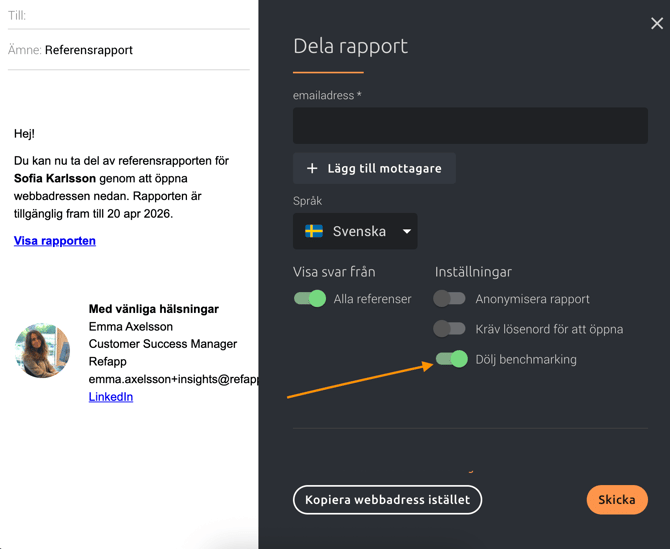This screenshot has width=670, height=549.
Task: Click the Ämne subject Referensrapport
Action: pos(88,50)
